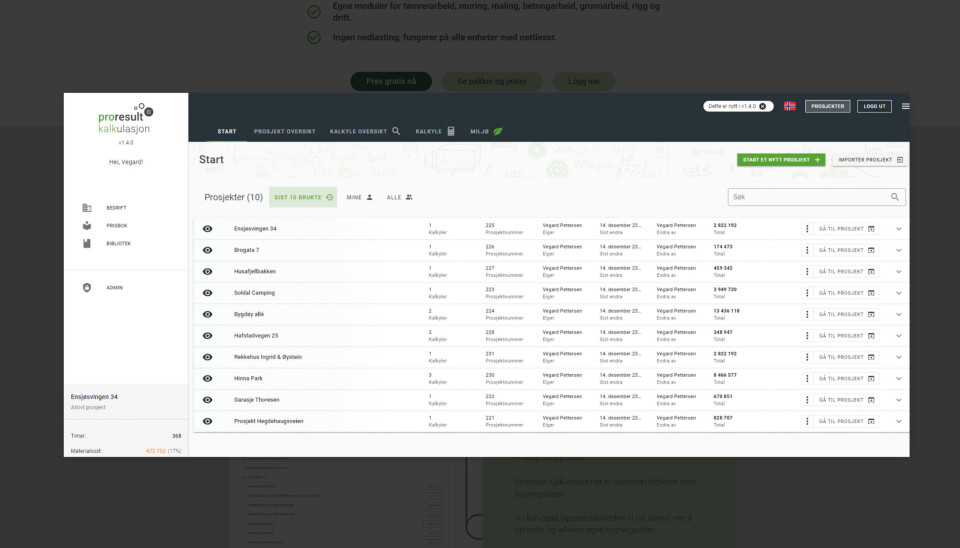Screen dimensions: 960x548
Task: Toggle visibility eye for Soldal Camping
Action: (x=207, y=293)
